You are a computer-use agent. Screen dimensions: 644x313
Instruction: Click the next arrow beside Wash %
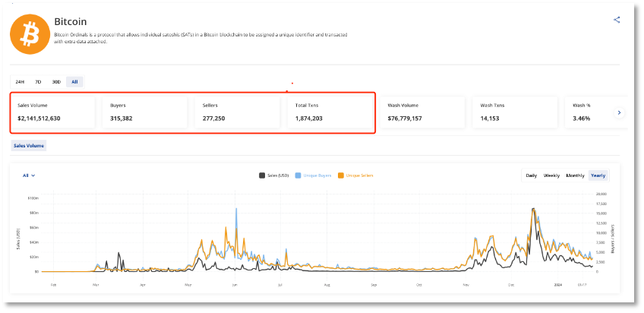(619, 112)
